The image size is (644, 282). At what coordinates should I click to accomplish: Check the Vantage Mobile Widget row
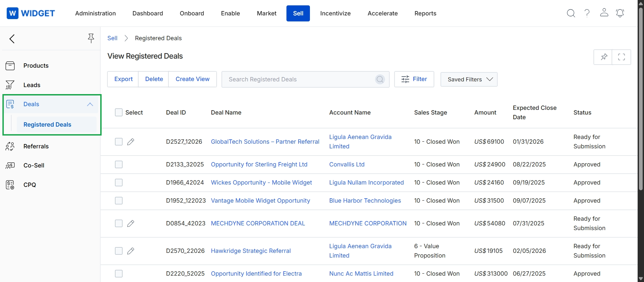point(119,201)
